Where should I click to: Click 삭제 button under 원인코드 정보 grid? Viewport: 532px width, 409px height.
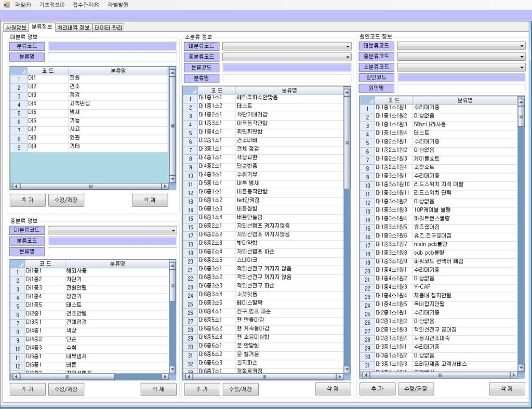click(507, 389)
